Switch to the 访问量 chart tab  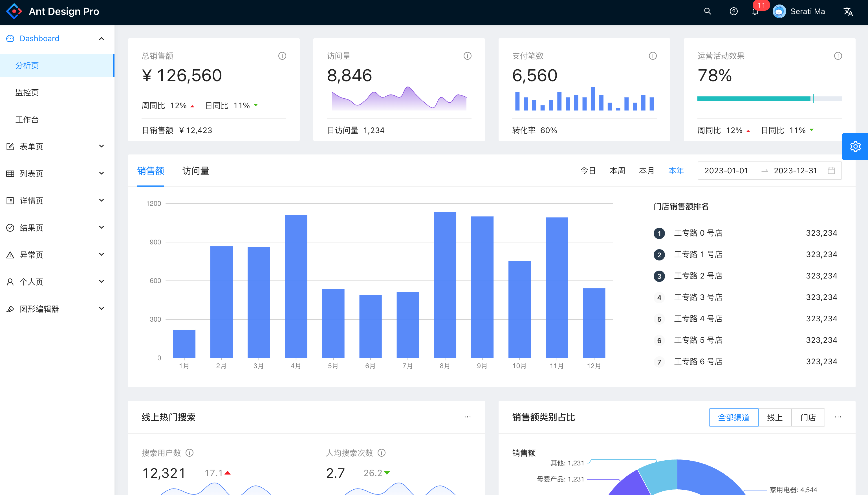(195, 171)
